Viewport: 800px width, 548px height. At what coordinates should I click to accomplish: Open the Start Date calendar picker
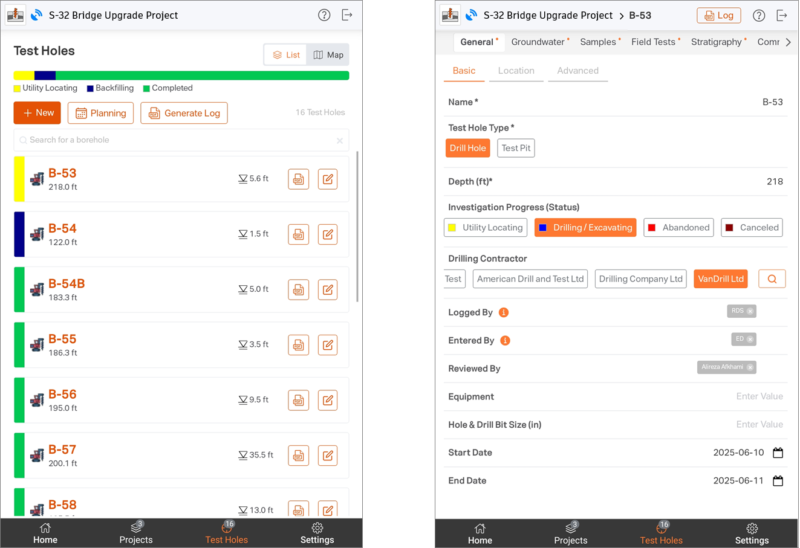(775, 453)
